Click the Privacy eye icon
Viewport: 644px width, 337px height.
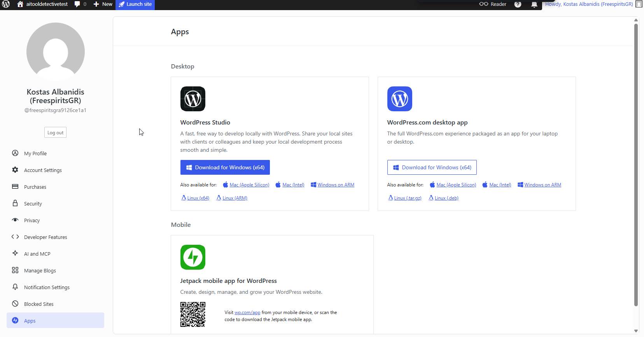[15, 220]
